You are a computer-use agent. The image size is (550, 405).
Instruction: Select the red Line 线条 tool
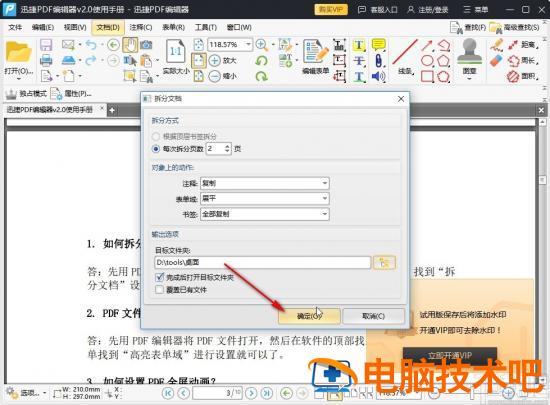(x=405, y=56)
